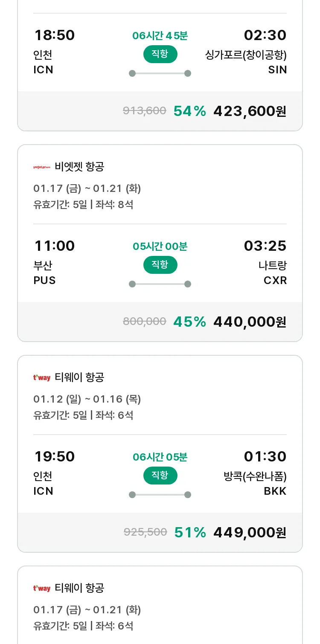This screenshot has height=644, width=320.
Task: Tap the 45% discount label
Action: click(x=189, y=322)
